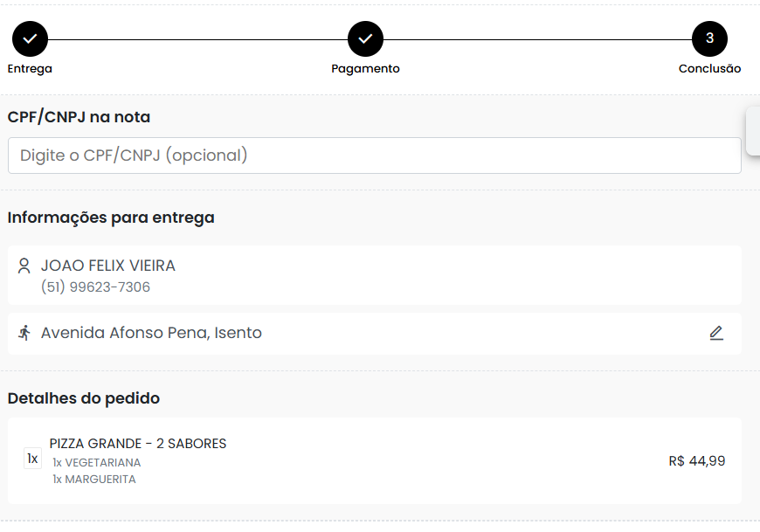The image size is (760, 532).
Task: Click the 1x VEGETARIANA flavor line
Action: [96, 463]
